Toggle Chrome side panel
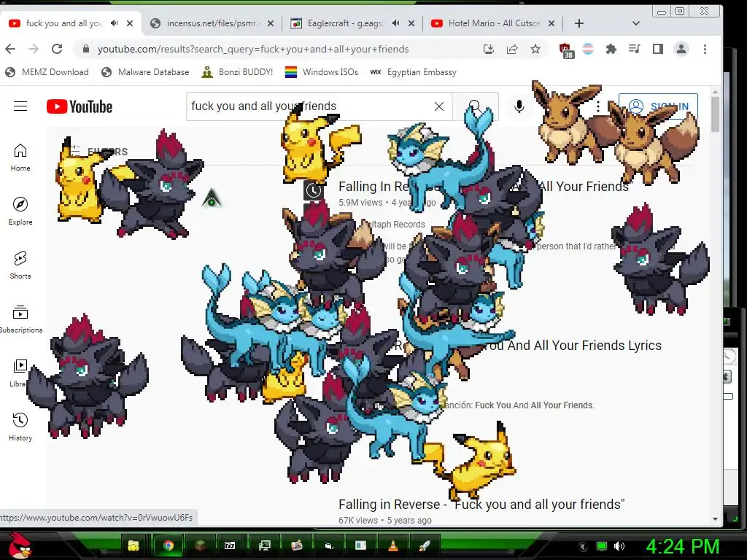 pyautogui.click(x=658, y=49)
